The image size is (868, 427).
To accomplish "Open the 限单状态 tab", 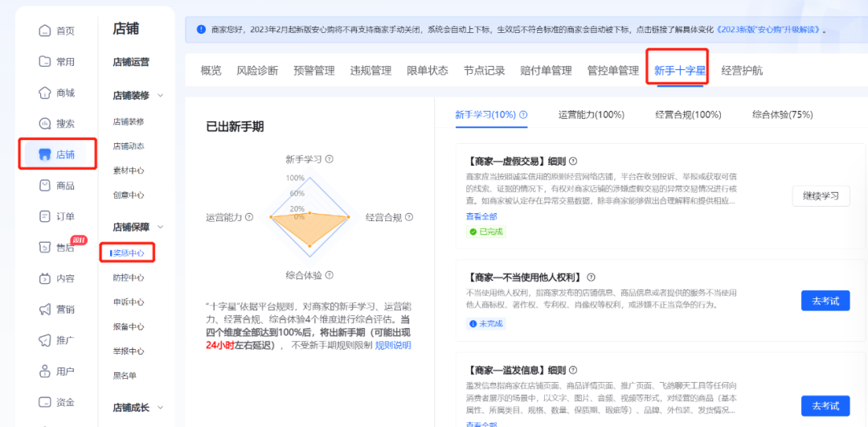I will tap(428, 70).
